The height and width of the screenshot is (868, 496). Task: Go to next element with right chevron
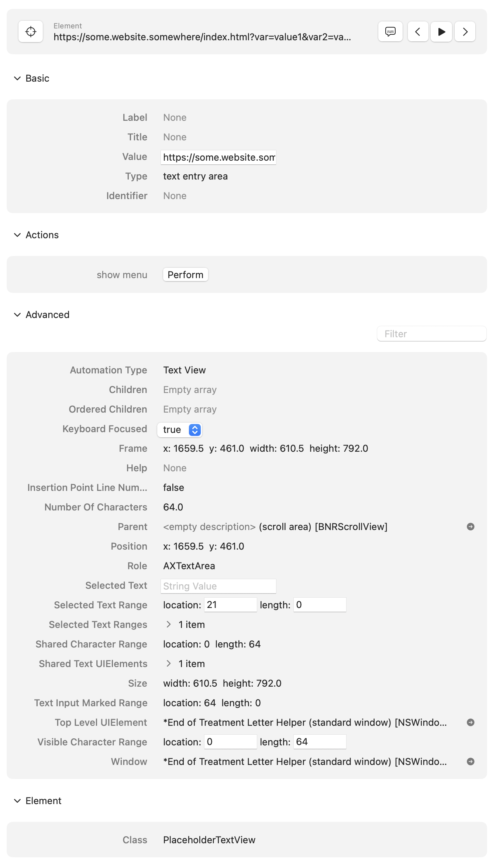point(465,32)
